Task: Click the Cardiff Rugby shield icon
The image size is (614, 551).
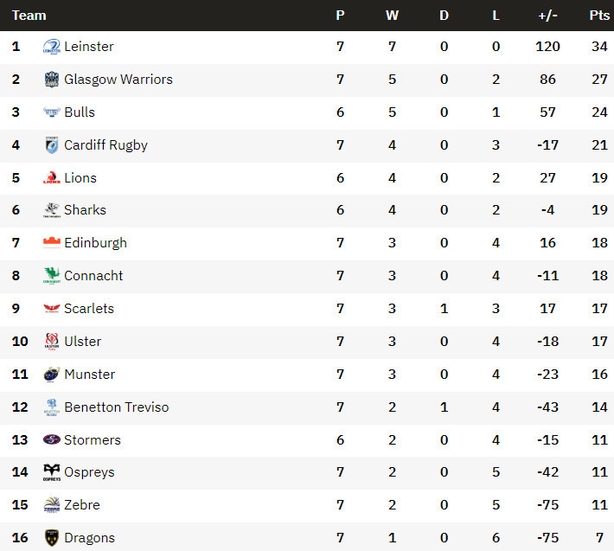Action: [x=52, y=145]
